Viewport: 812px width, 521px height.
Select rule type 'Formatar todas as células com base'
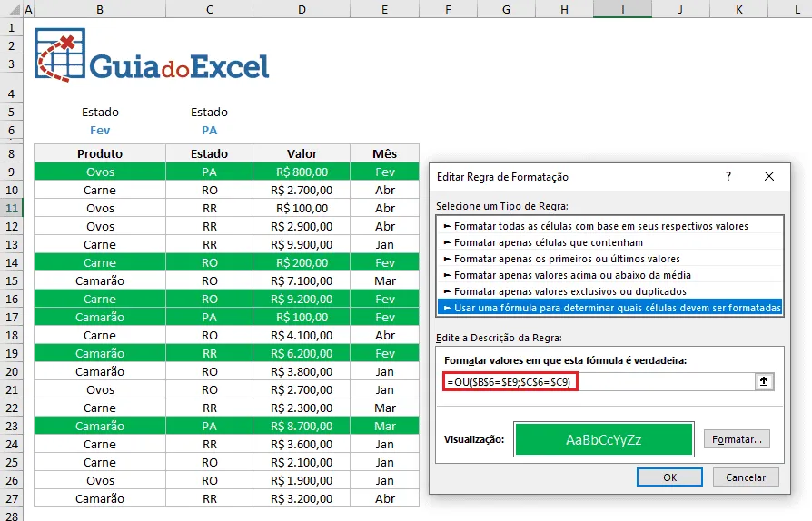click(609, 226)
